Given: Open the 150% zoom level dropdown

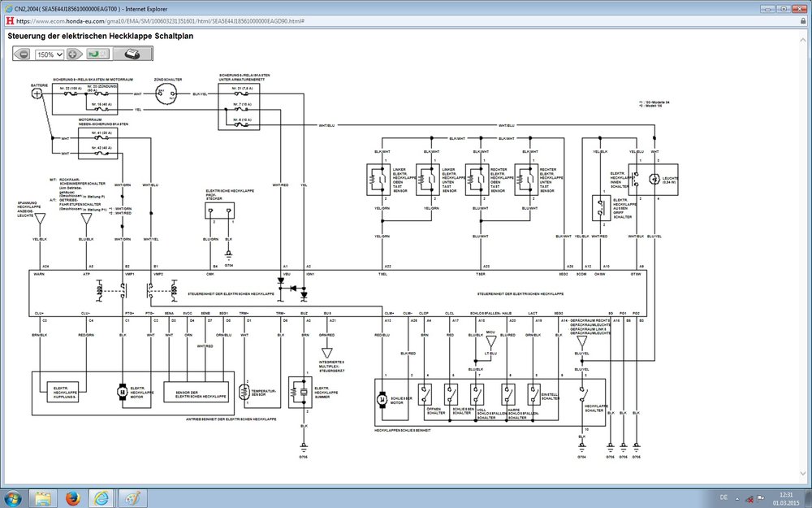Looking at the screenshot, I should (x=49, y=54).
